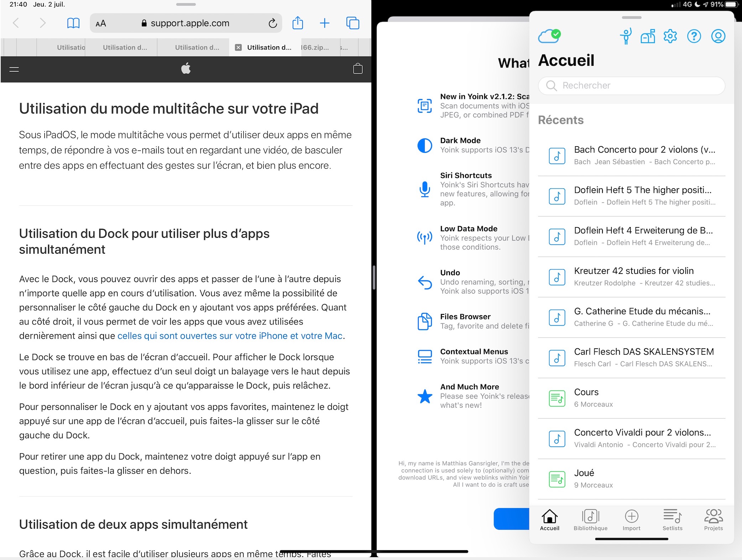Tap the split view divider handle
The image size is (742, 560).
[374, 278]
